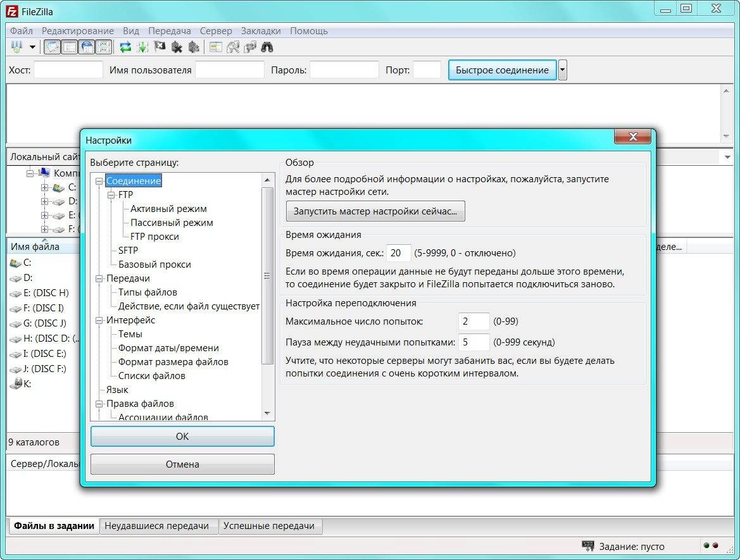
Task: Click the settings tree scrollbar thumb
Action: click(x=267, y=276)
